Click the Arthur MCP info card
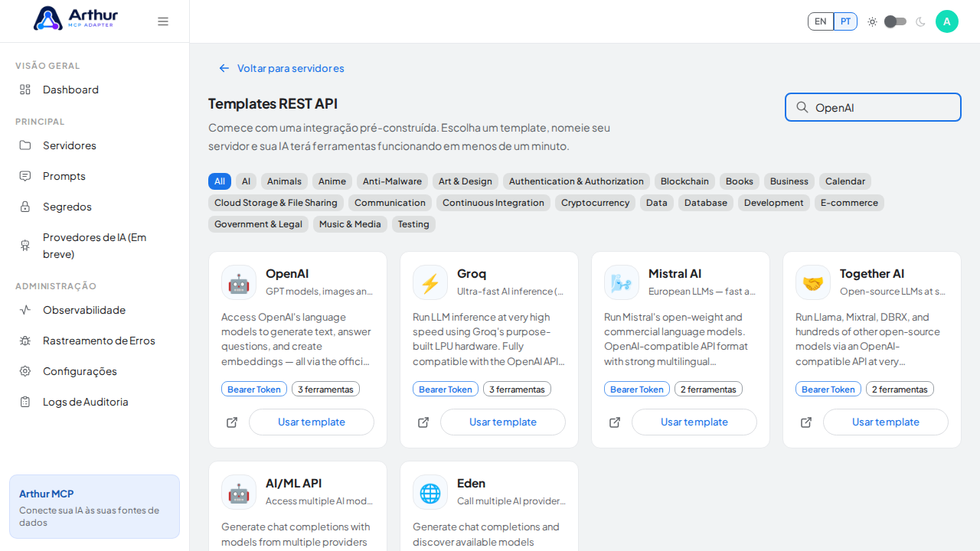Image resolution: width=980 pixels, height=551 pixels. click(94, 507)
